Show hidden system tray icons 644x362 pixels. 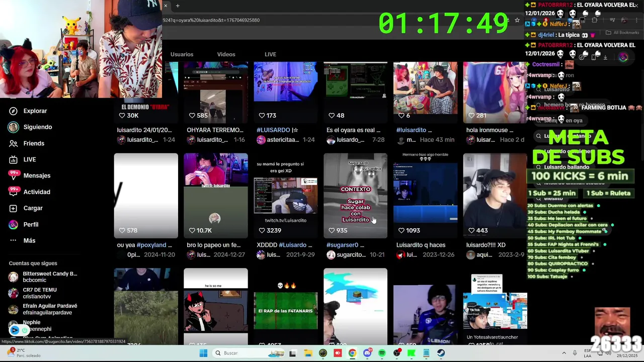click(x=563, y=353)
